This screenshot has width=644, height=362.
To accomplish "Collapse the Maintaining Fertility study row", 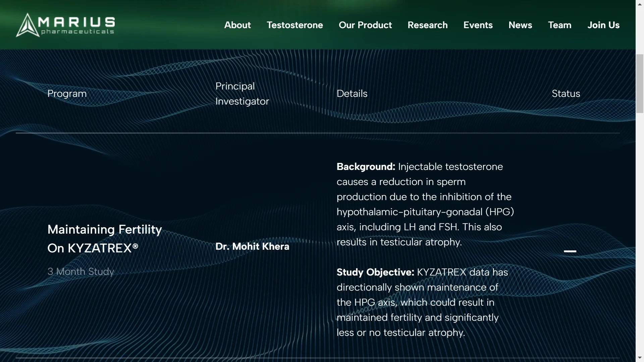I will click(570, 251).
